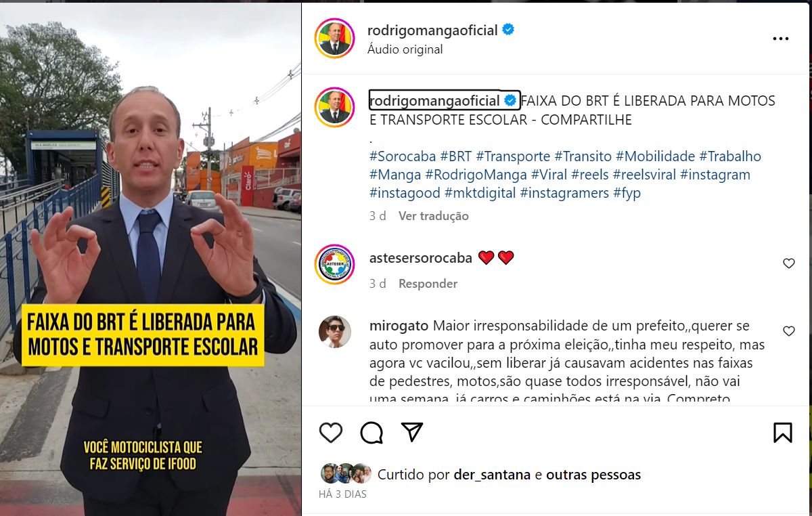Open the #BRT hashtag
This screenshot has height=516, width=812.
click(456, 156)
